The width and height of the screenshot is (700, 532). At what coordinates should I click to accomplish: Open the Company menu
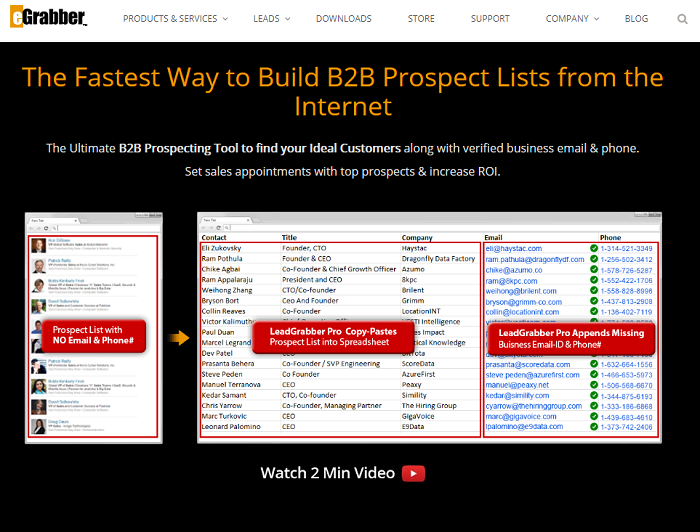click(x=567, y=19)
